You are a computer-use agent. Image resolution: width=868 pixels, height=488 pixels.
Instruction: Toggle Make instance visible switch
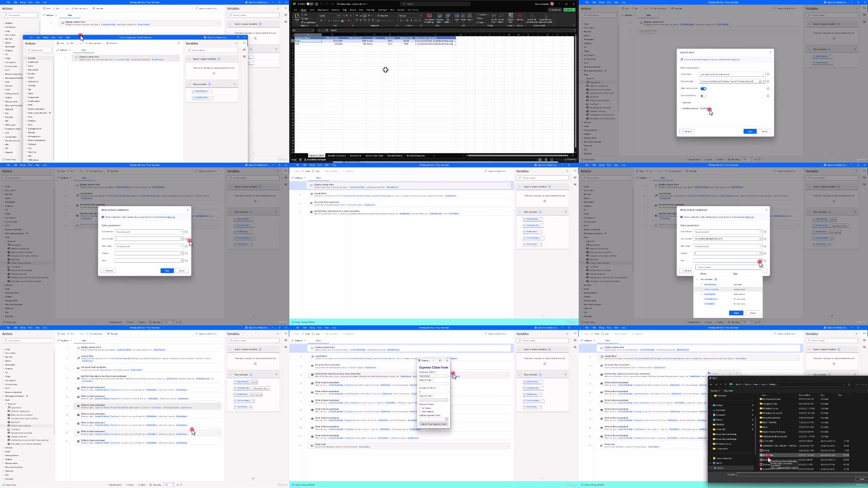click(x=704, y=89)
